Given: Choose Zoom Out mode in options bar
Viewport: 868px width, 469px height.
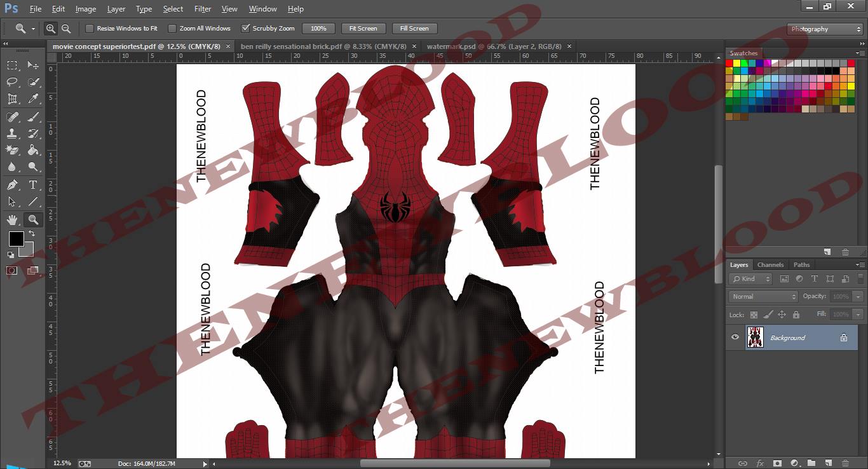Looking at the screenshot, I should point(66,29).
